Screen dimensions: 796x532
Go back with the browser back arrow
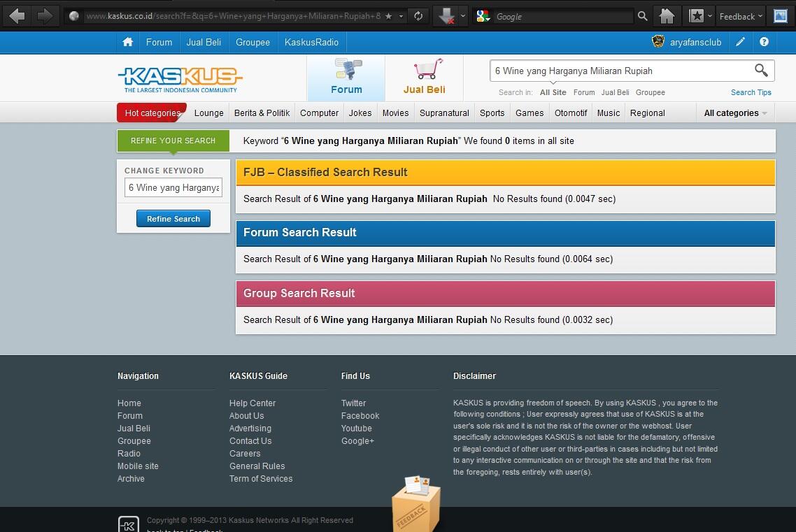tap(17, 16)
